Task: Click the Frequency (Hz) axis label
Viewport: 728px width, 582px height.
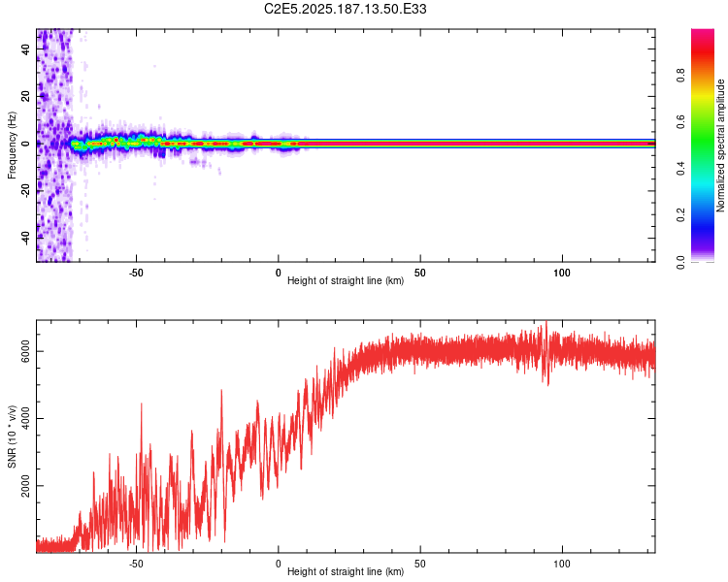Action: click(x=12, y=145)
